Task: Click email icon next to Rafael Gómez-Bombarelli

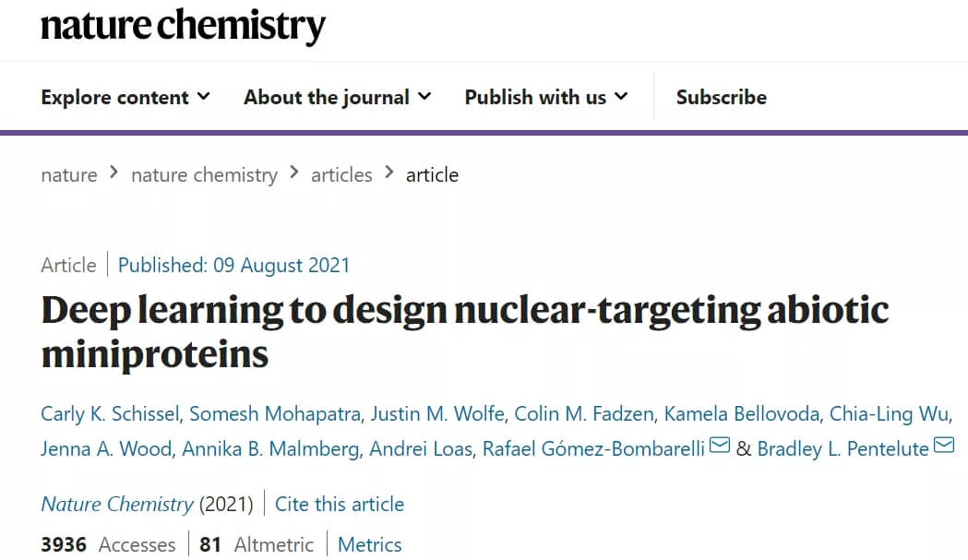Action: click(x=720, y=446)
